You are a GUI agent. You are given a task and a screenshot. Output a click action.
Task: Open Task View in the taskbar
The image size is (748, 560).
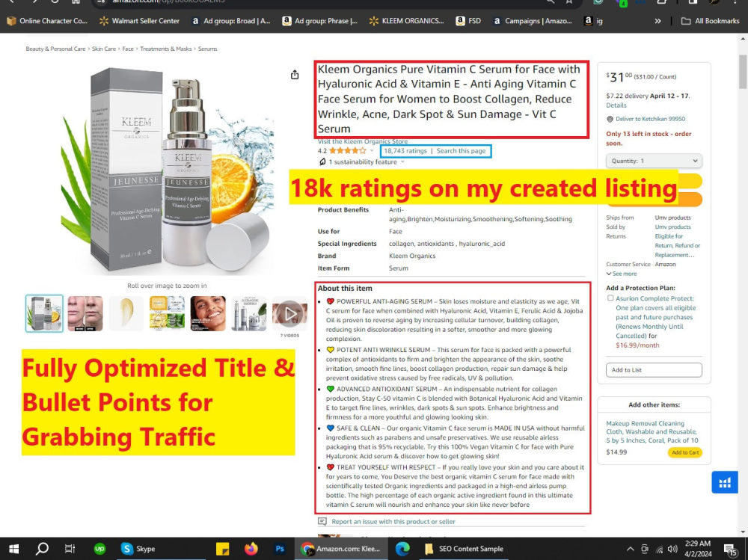(70, 549)
